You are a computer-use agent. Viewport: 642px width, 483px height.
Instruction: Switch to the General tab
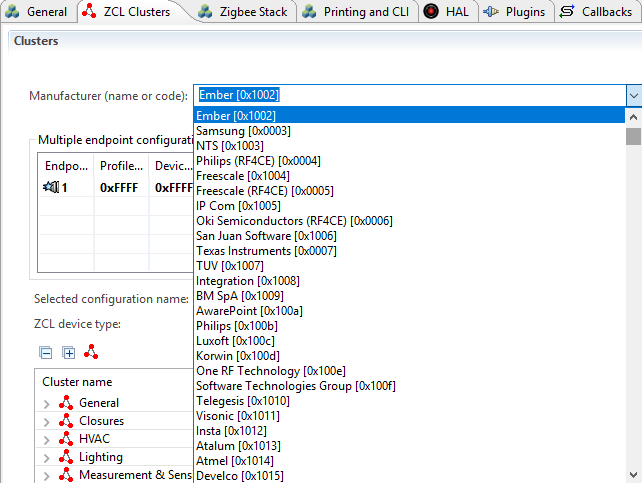tap(38, 12)
